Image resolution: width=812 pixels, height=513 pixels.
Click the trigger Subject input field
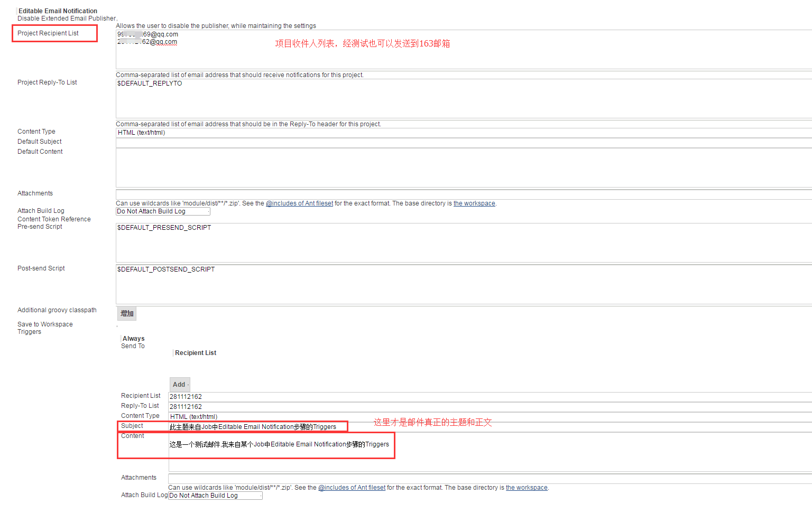click(490, 427)
